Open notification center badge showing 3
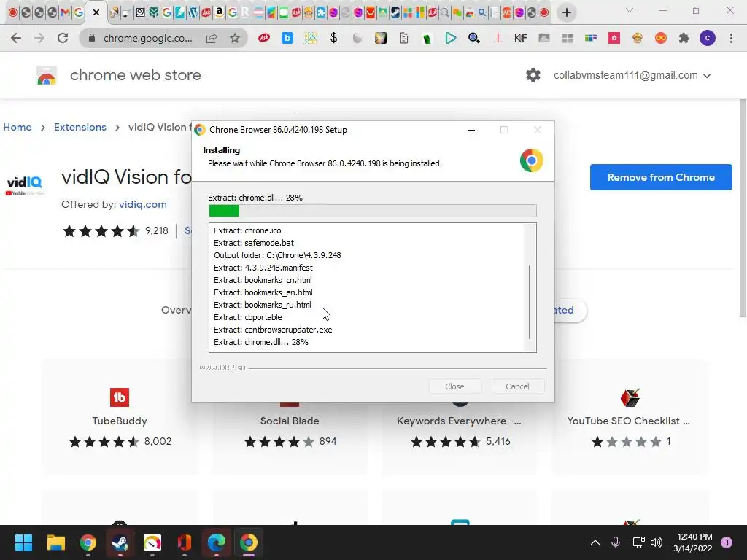 pyautogui.click(x=727, y=542)
